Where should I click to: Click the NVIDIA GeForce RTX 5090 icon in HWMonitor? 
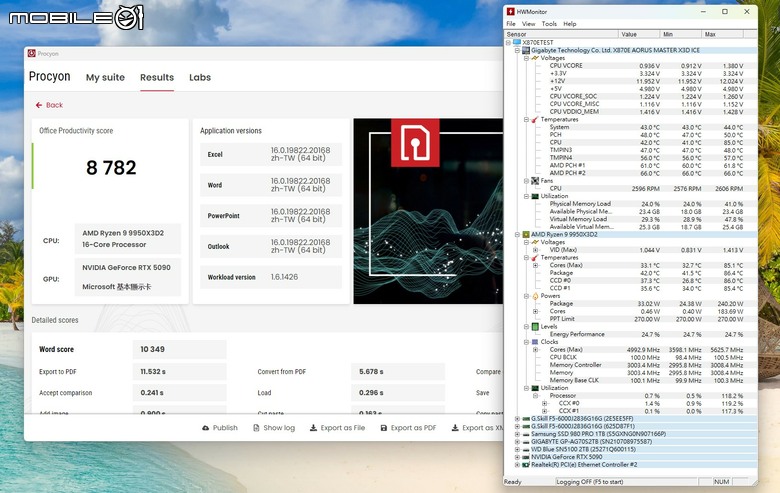click(526, 457)
